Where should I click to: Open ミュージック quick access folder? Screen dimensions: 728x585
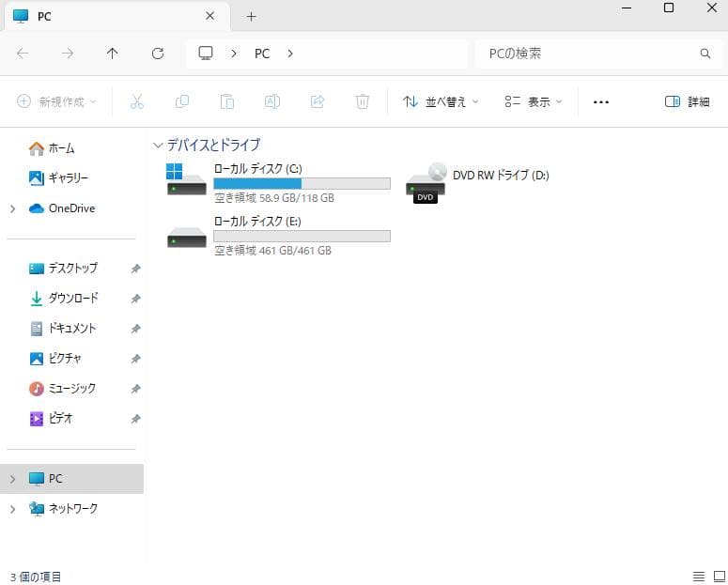(x=62, y=388)
